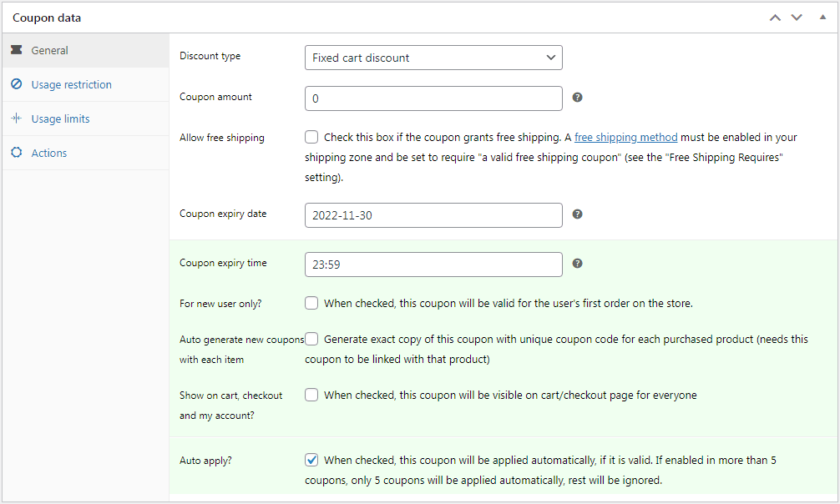Click the General ticket icon
Viewport: 840px width, 504px height.
click(17, 50)
